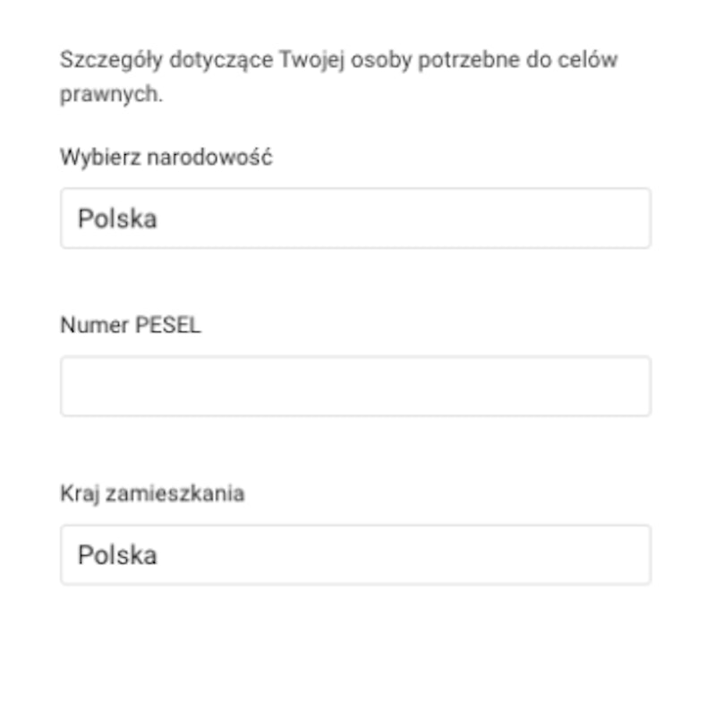The width and height of the screenshot is (716, 728).
Task: Activate the field under Numer PESEL
Action: click(x=355, y=387)
